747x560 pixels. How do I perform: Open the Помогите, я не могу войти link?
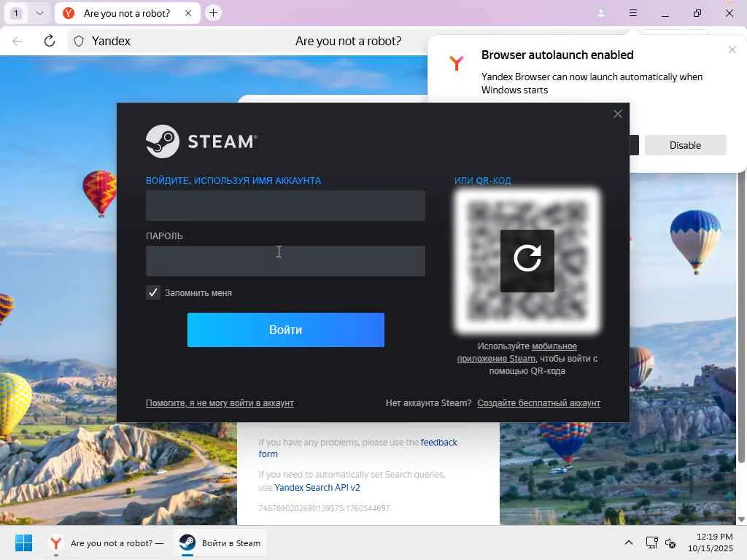[220, 402]
